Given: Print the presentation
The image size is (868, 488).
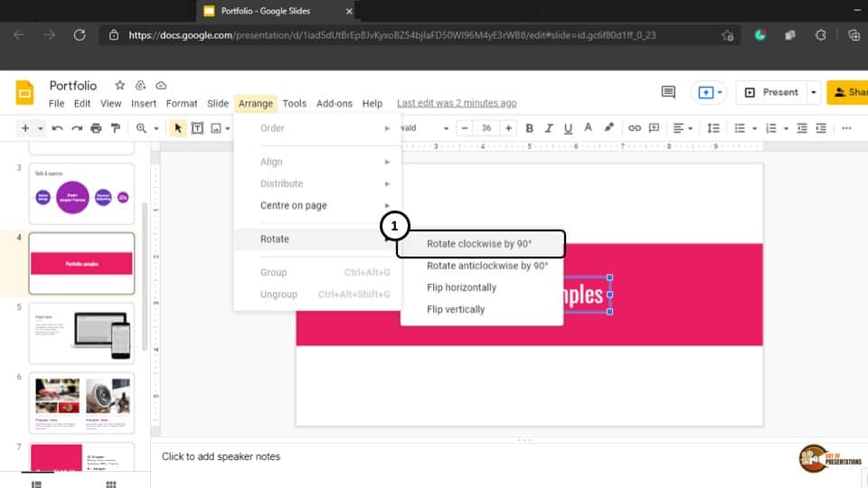Looking at the screenshot, I should click(96, 128).
